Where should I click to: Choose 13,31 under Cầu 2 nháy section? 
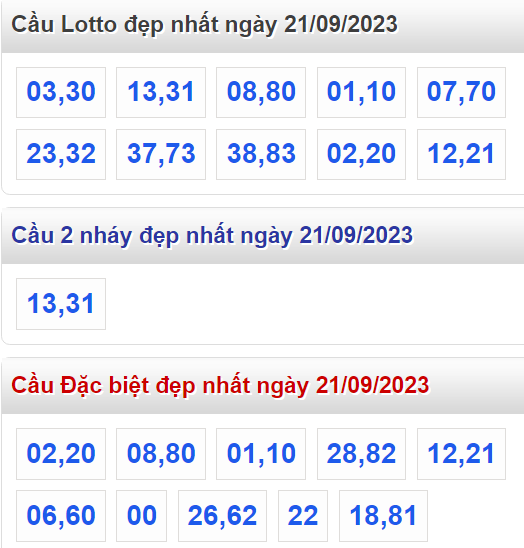(x=61, y=304)
